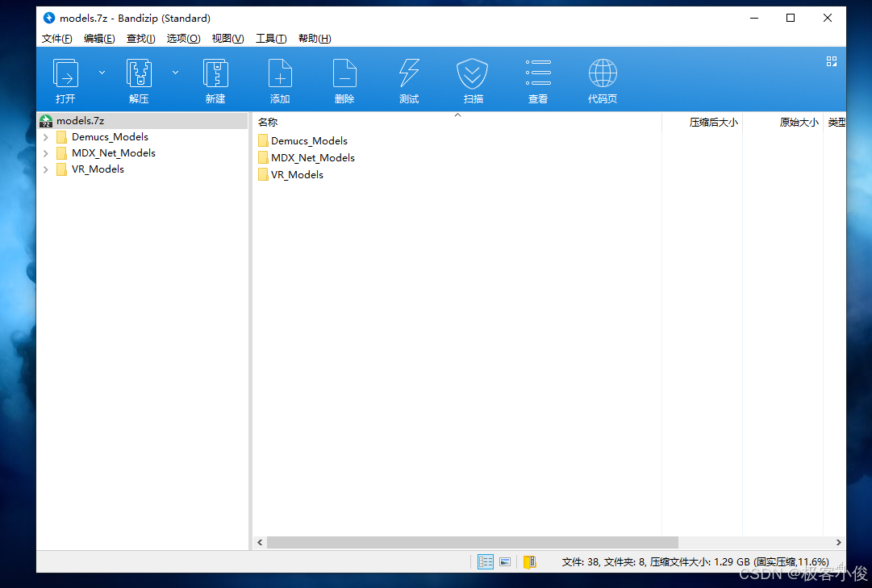Open the 选项(O) menu
This screenshot has width=872, height=588.
183,39
